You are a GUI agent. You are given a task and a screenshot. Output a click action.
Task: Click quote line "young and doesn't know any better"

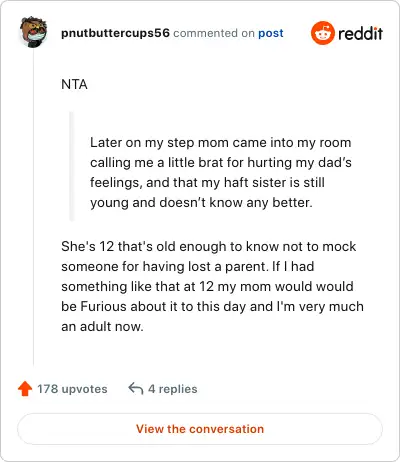[201, 203]
